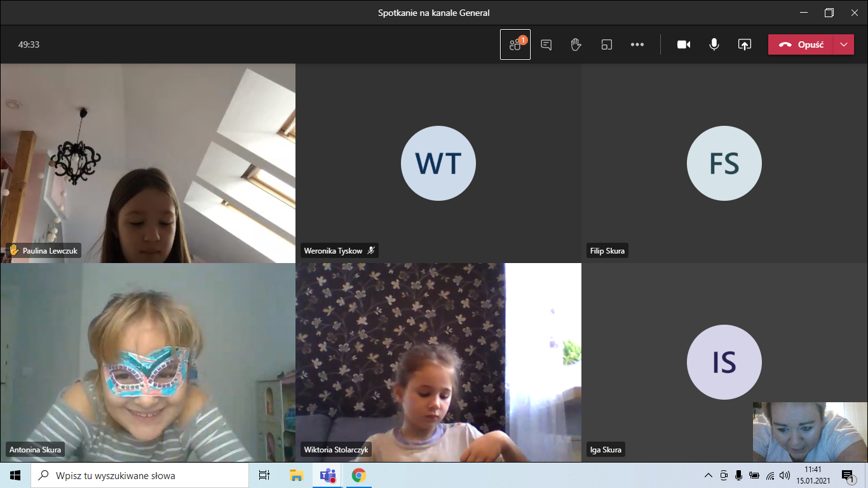Raise your hand in the meeting
Image resolution: width=868 pixels, height=488 pixels.
pos(576,44)
